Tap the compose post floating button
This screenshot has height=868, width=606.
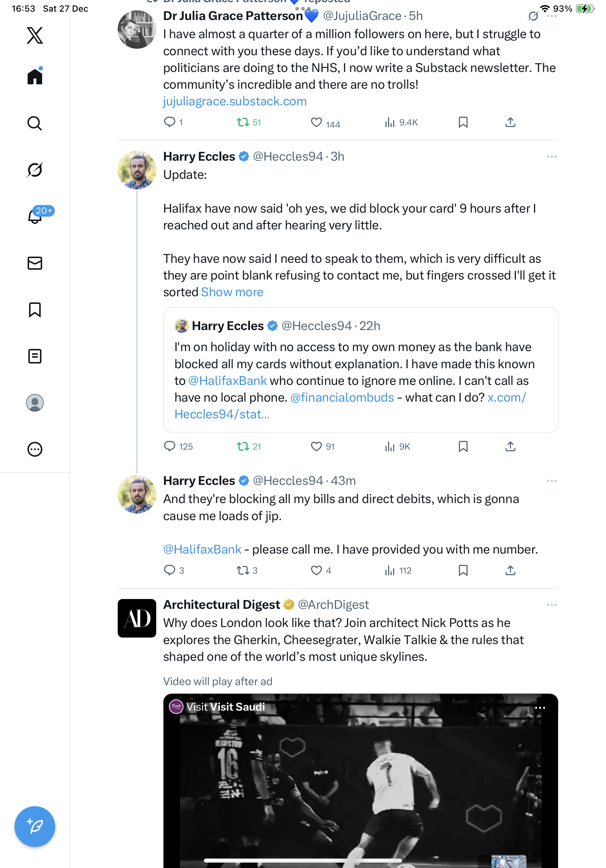click(x=35, y=827)
